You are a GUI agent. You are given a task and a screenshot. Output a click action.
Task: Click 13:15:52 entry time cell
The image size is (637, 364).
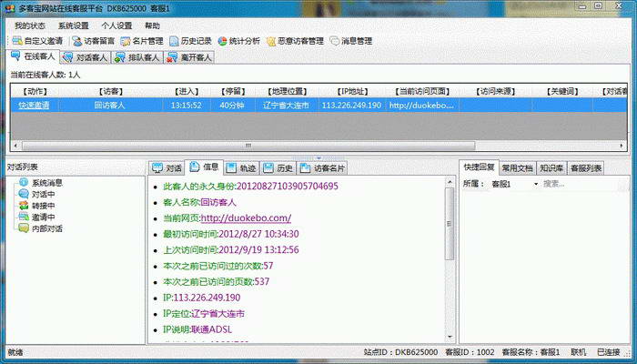click(x=186, y=106)
